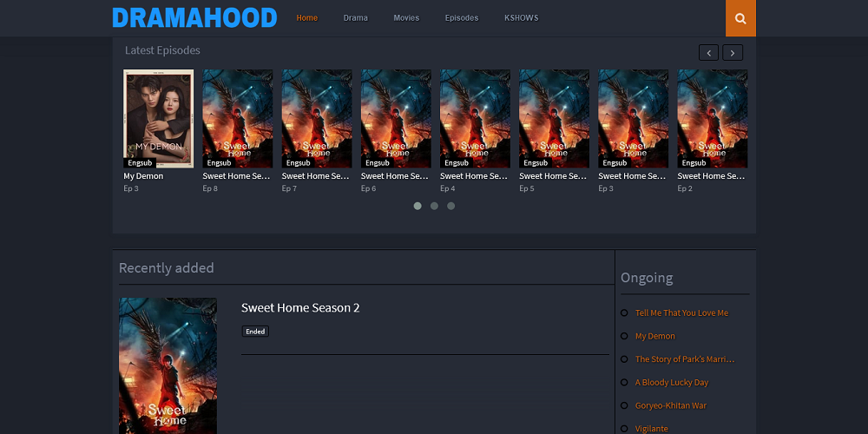Click the Ongoing heading
Image resolution: width=868 pixels, height=434 pixels.
[x=647, y=278]
